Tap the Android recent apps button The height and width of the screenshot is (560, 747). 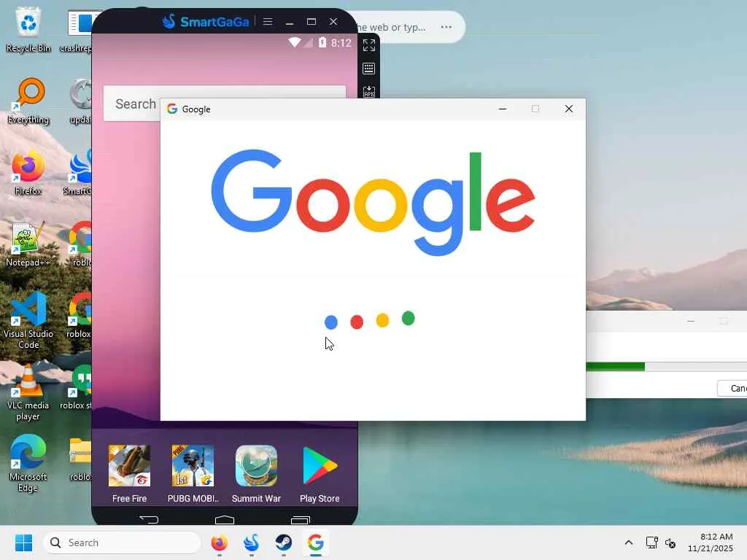pos(300,519)
